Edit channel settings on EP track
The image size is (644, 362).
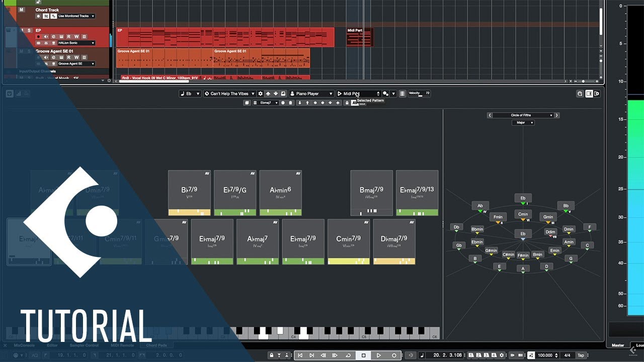point(54,37)
